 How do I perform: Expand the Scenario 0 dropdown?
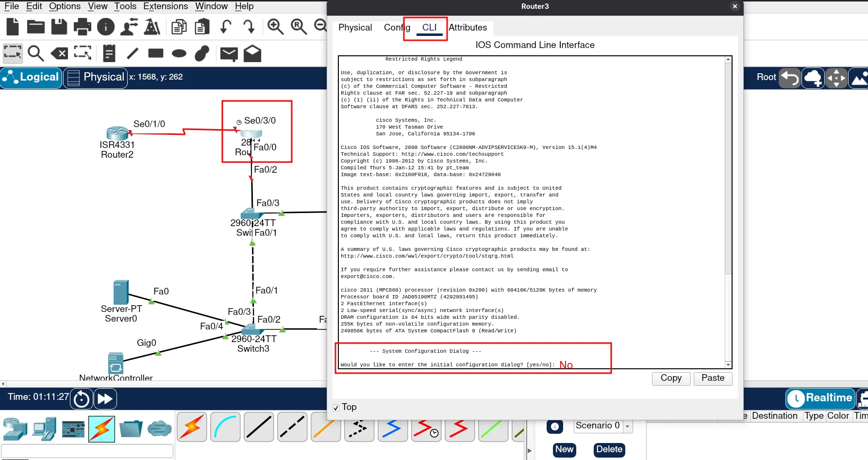[x=628, y=427]
